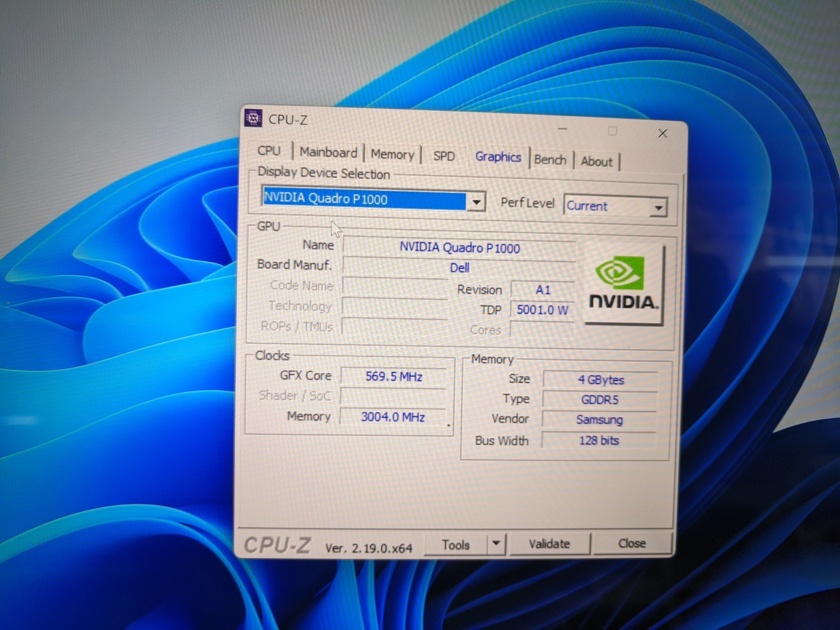Click the Perf Level label
The width and height of the screenshot is (840, 630).
(x=527, y=203)
